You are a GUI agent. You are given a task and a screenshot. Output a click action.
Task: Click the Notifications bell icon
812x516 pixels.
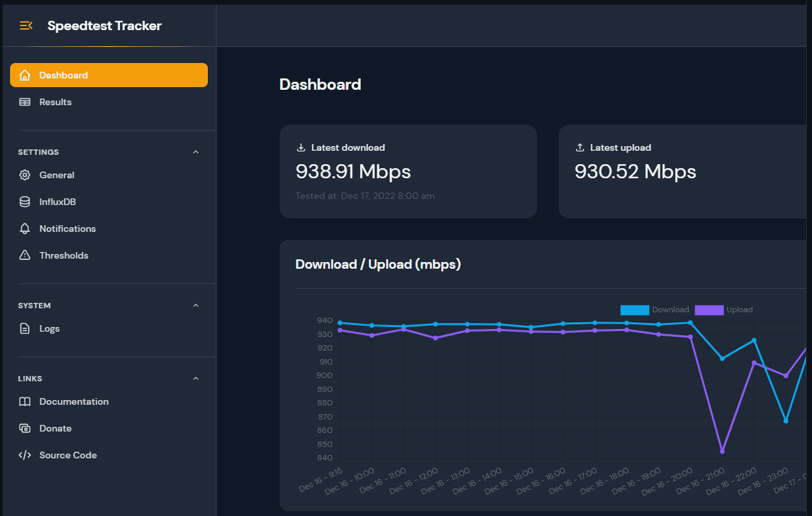pos(25,229)
